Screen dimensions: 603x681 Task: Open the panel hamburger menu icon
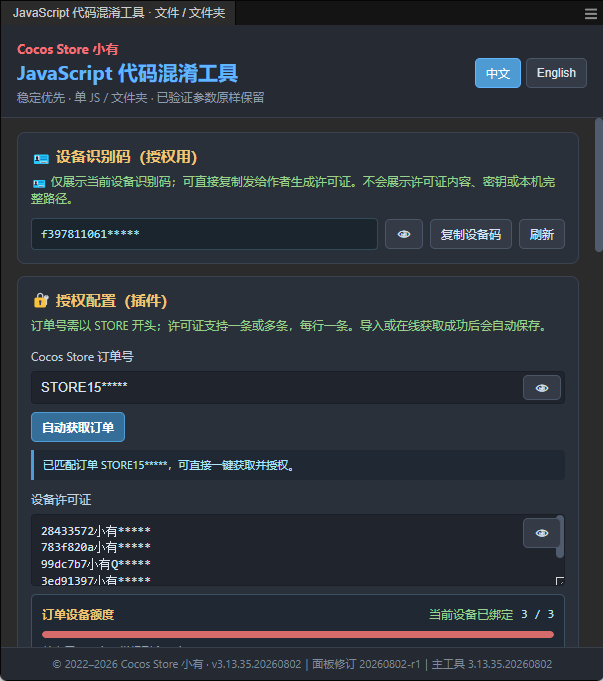tap(590, 14)
